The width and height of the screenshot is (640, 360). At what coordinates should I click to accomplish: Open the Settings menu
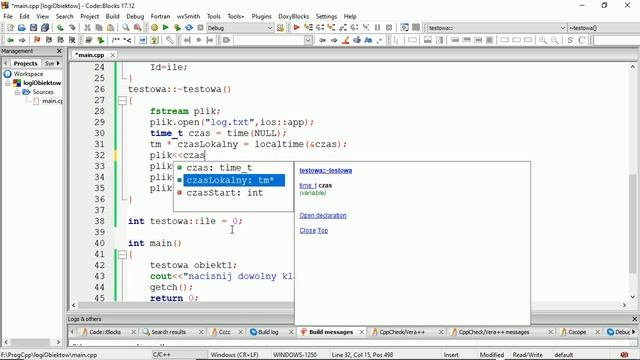tap(326, 16)
